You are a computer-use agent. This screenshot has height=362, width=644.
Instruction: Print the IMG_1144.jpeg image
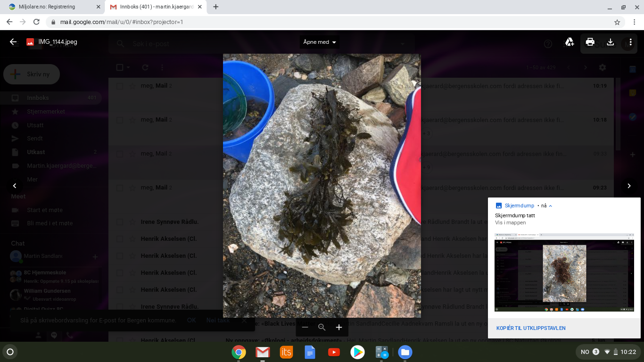(590, 42)
